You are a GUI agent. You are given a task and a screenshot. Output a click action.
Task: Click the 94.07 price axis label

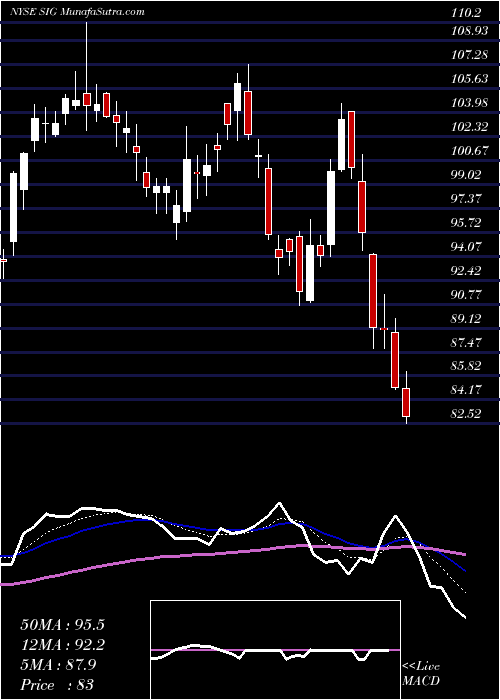[467, 247]
